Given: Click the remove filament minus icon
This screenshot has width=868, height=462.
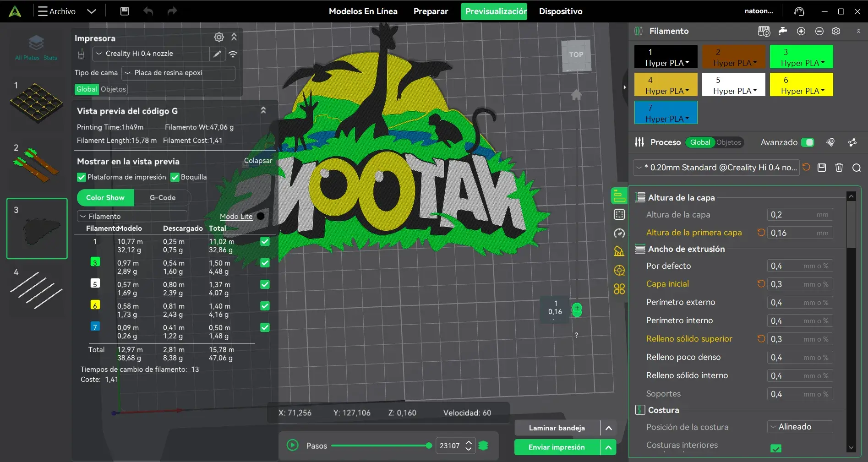Looking at the screenshot, I should [x=819, y=31].
